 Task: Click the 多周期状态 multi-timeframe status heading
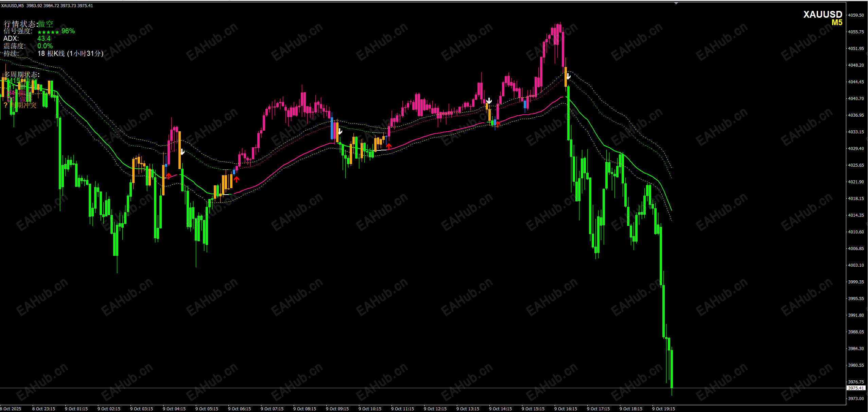[22, 74]
